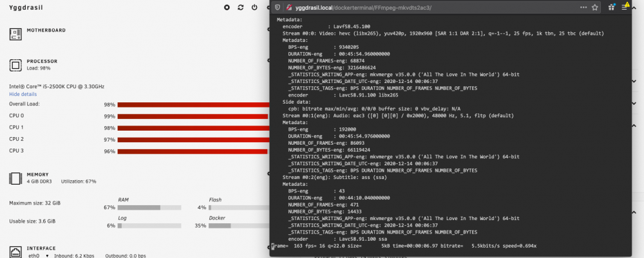Click the MEMORY heading
Screen dimensions: 644x258
click(x=37, y=175)
